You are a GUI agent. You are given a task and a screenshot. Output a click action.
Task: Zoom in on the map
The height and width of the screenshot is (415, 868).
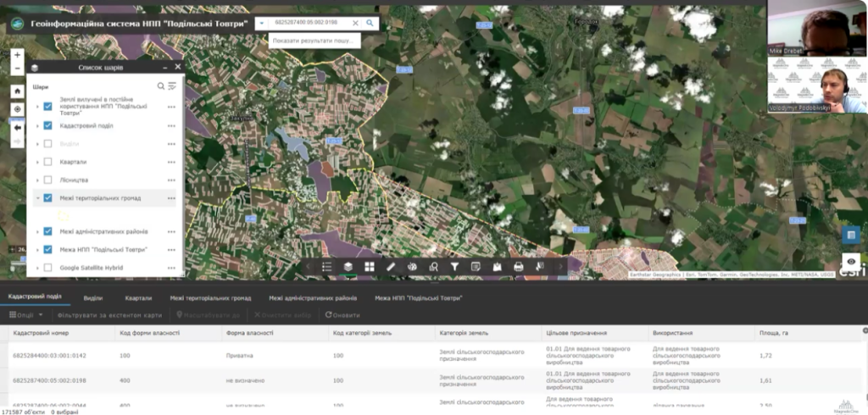(17, 54)
